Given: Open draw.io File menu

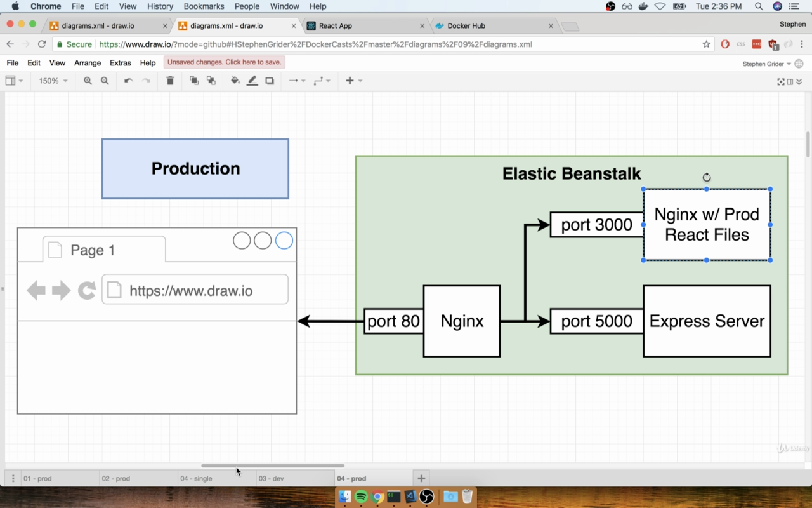Looking at the screenshot, I should click(x=13, y=63).
